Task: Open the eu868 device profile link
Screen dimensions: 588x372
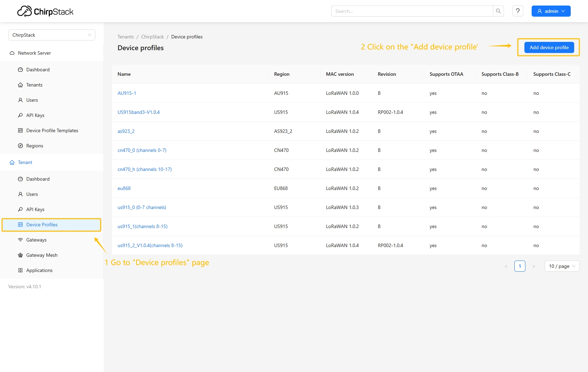Action: point(124,188)
